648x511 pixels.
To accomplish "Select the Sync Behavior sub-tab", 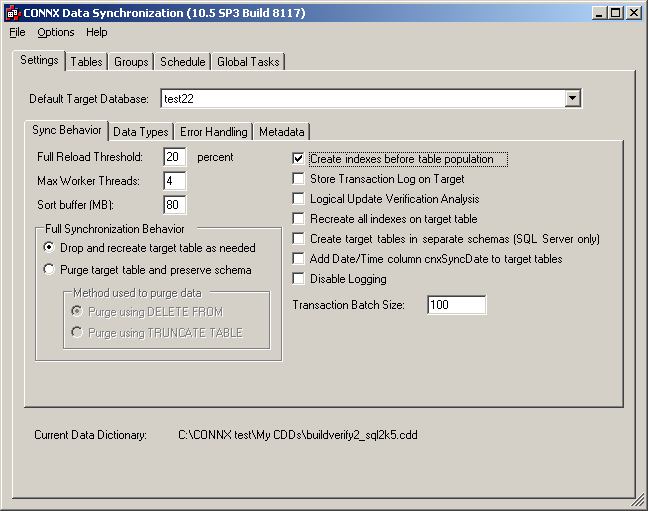I will [67, 130].
